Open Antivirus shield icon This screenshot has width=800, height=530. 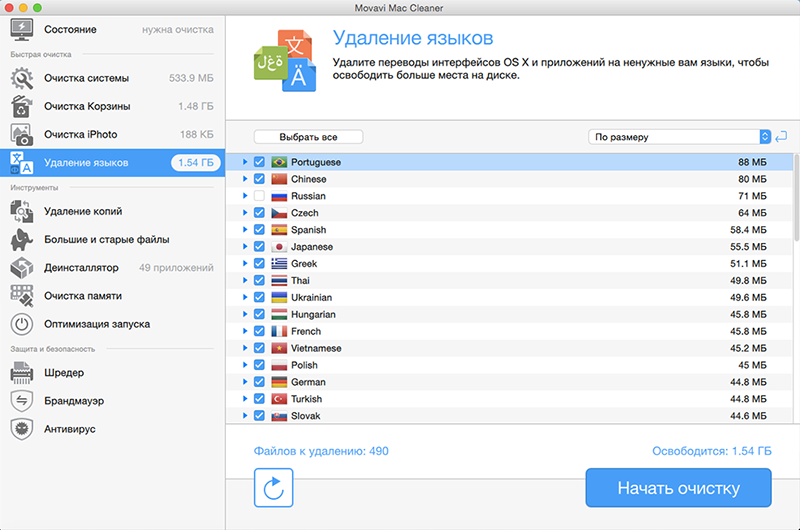click(x=23, y=428)
